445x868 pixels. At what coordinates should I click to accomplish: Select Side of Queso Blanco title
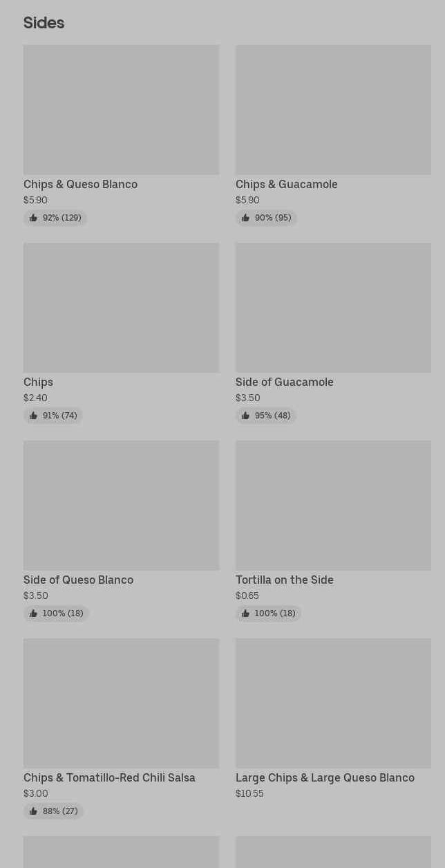(78, 580)
